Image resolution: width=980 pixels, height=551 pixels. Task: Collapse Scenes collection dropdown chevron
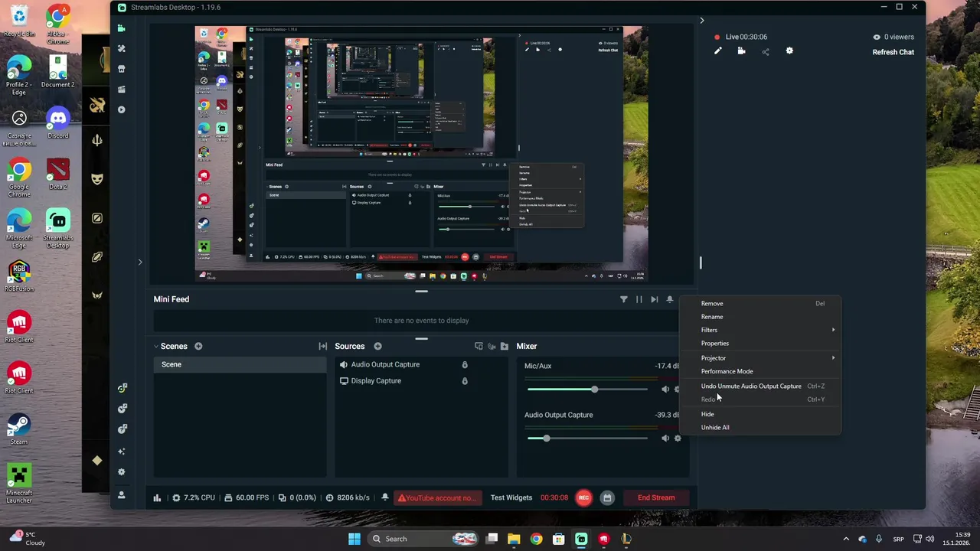point(156,347)
